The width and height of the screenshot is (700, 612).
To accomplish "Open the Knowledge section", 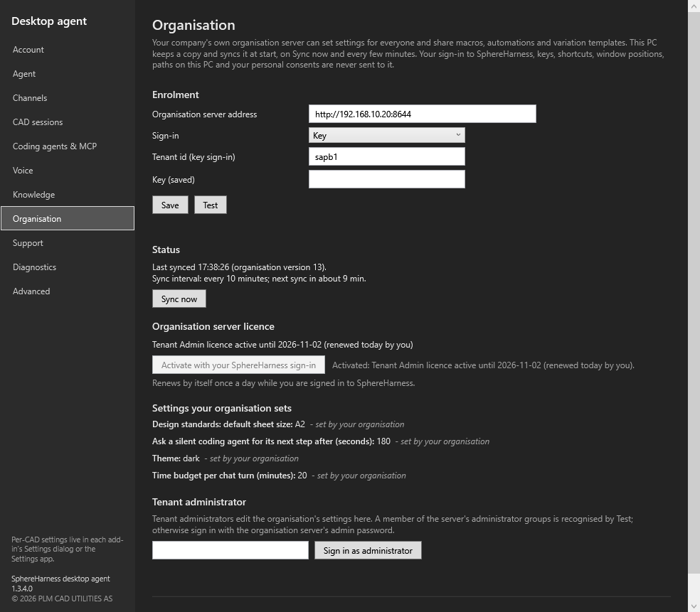I will coord(68,195).
